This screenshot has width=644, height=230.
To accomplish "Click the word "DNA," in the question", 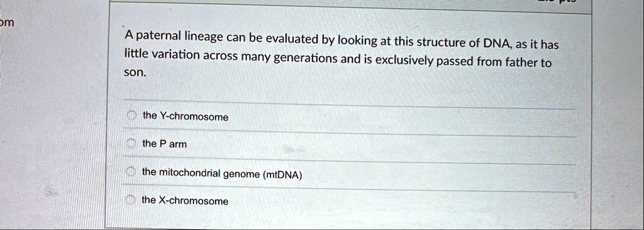I will [x=497, y=43].
